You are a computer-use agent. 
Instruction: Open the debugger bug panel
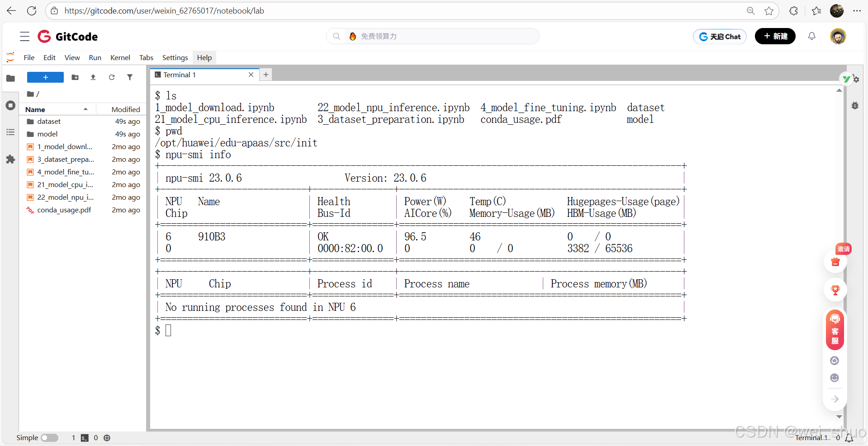[855, 105]
